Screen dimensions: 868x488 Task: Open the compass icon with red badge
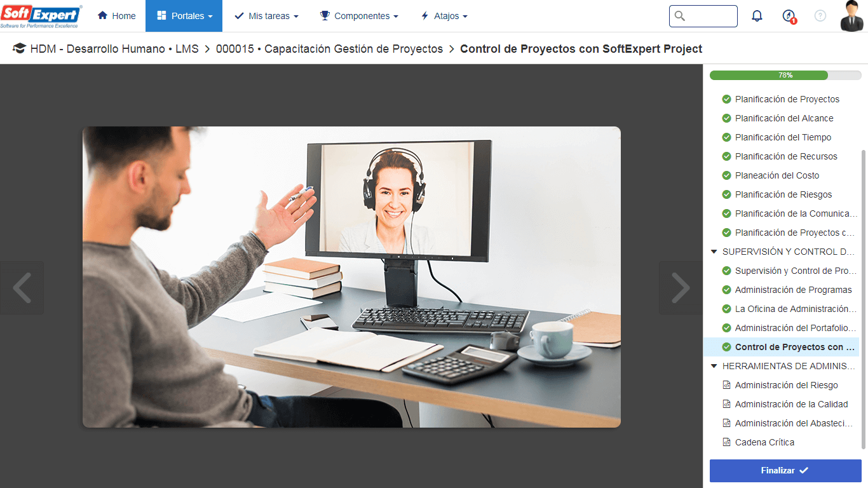(x=789, y=17)
